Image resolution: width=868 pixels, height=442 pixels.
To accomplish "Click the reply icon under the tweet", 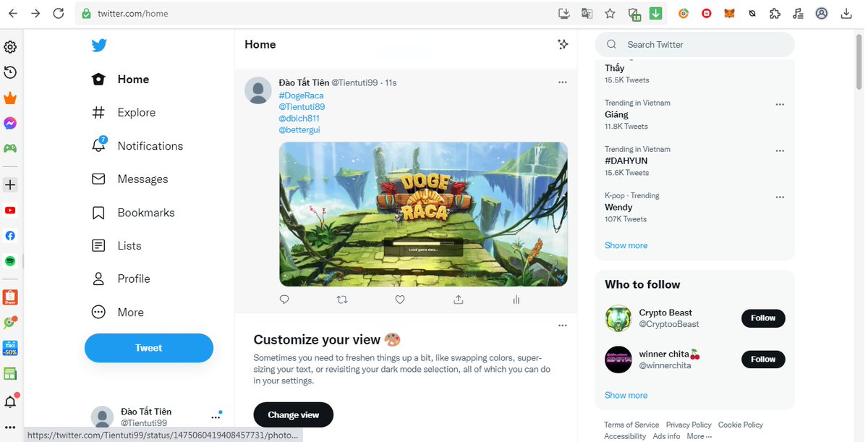I will tap(284, 299).
